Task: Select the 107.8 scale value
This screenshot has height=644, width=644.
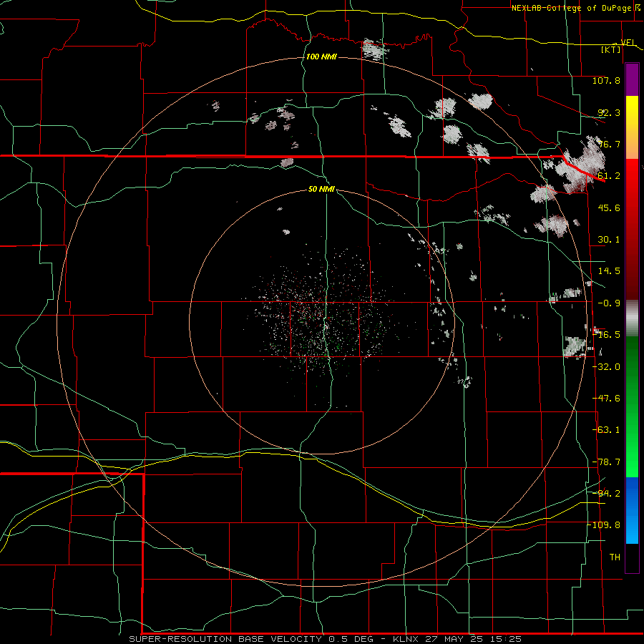Action: click(x=606, y=80)
